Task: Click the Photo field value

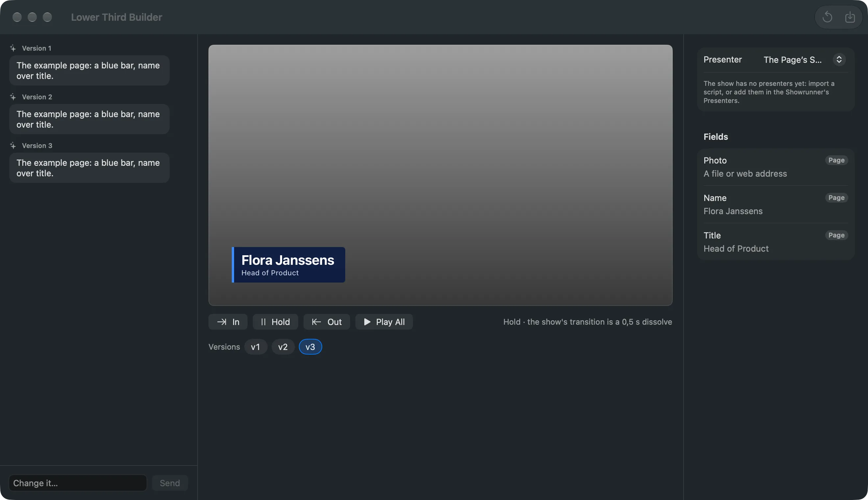Action: (x=745, y=174)
